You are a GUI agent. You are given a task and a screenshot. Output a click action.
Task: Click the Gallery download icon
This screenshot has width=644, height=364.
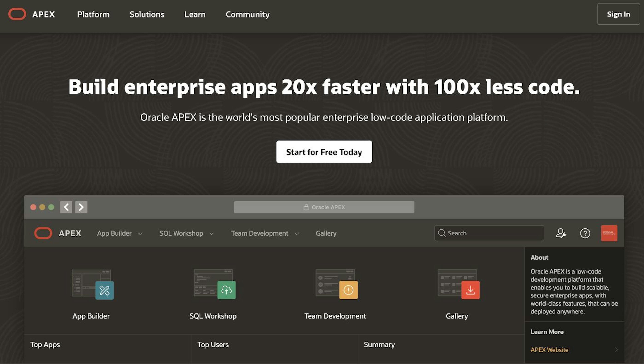tap(470, 290)
